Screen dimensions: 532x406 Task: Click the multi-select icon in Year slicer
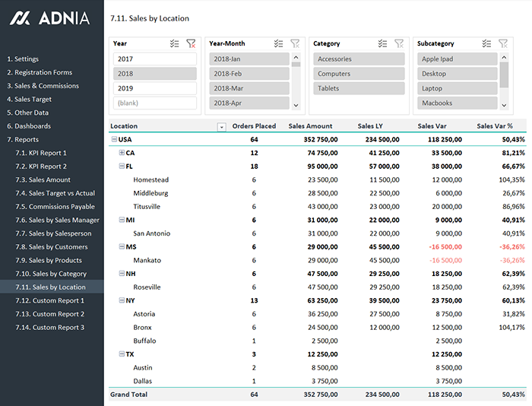click(175, 44)
